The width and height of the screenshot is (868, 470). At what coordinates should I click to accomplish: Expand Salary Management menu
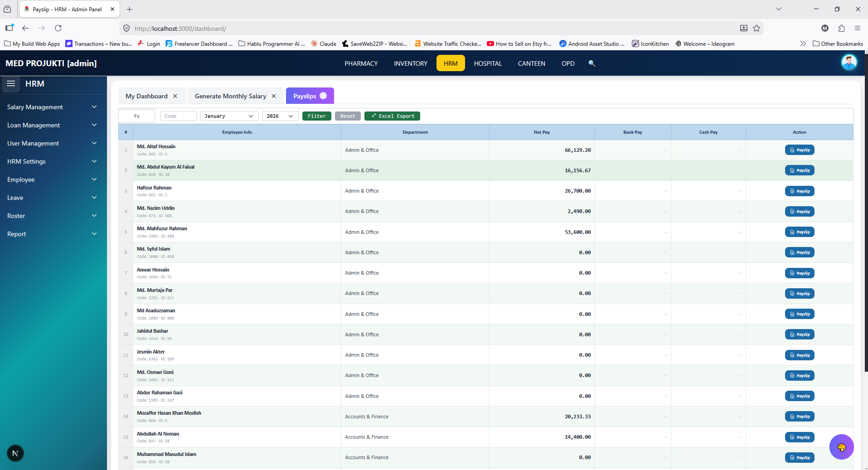52,107
